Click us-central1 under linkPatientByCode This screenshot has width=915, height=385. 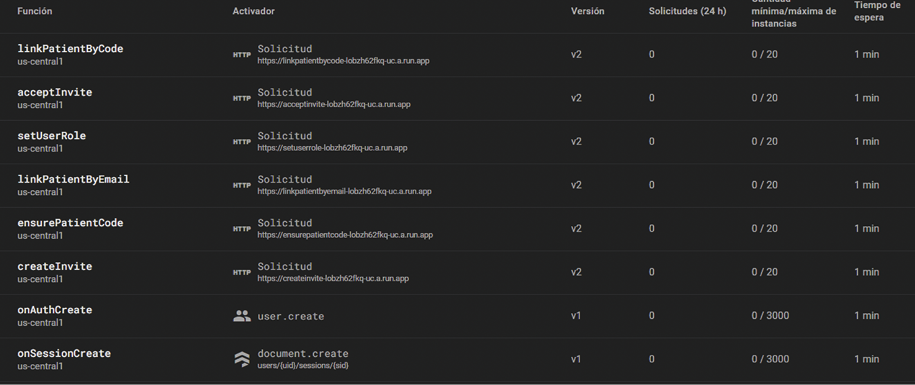40,61
